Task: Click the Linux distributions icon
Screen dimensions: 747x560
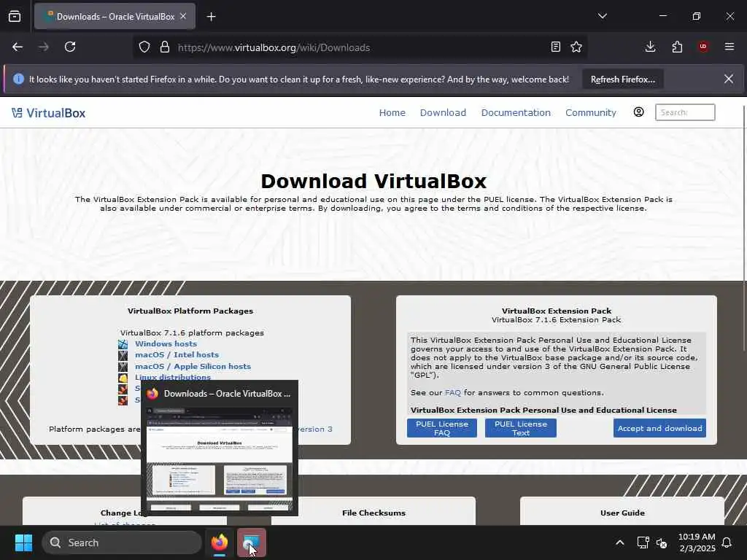Action: pyautogui.click(x=123, y=378)
